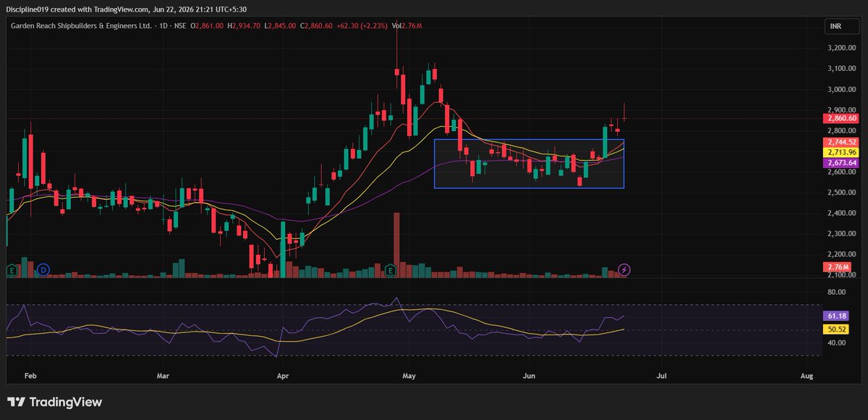Click the yellow 50.52 RSI average tag
Image resolution: width=868 pixels, height=420 pixels.
click(x=837, y=329)
